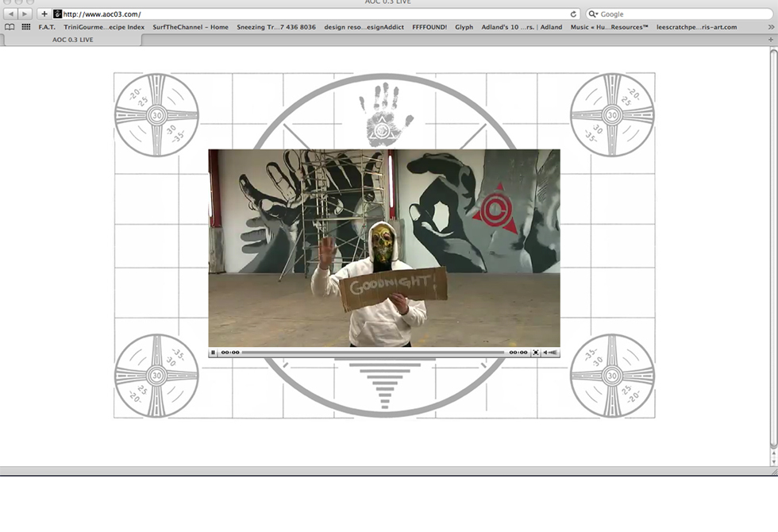This screenshot has width=778, height=532.
Task: Click the GOODNIGHT video frame
Action: coord(384,248)
